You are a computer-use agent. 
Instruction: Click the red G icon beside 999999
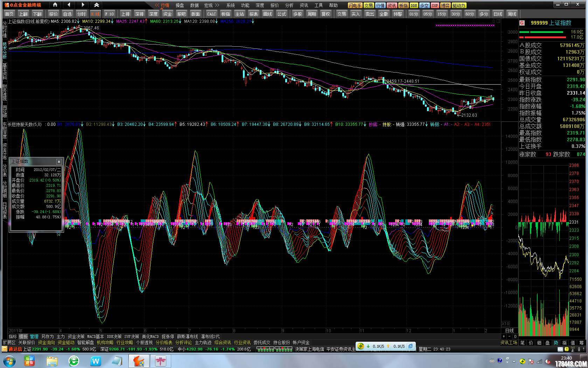522,23
